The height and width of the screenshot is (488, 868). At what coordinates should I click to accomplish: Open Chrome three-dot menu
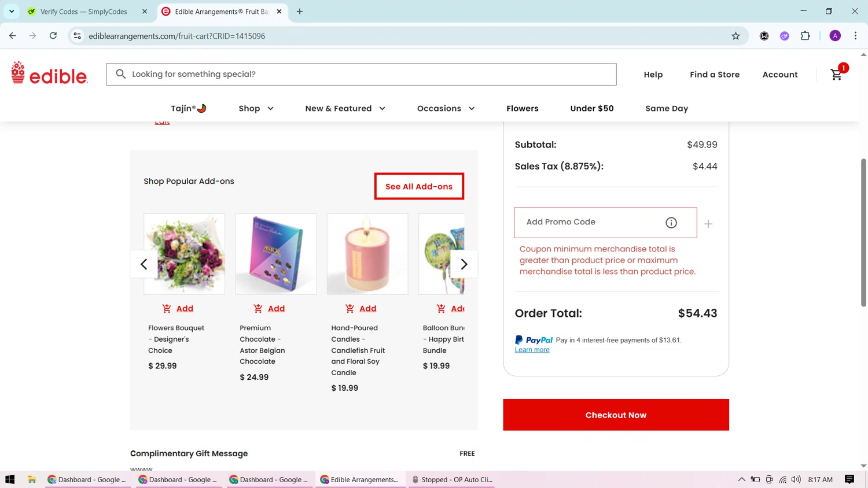pyautogui.click(x=855, y=36)
